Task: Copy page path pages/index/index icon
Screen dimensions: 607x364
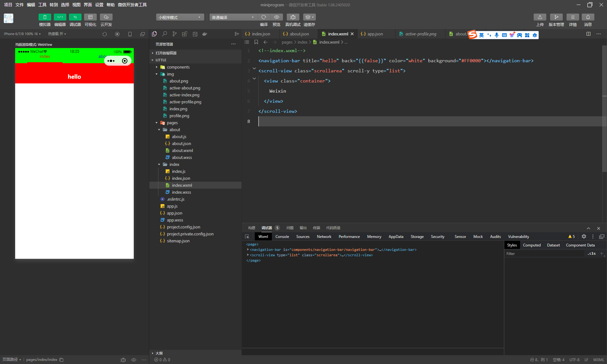Action: coord(62,360)
